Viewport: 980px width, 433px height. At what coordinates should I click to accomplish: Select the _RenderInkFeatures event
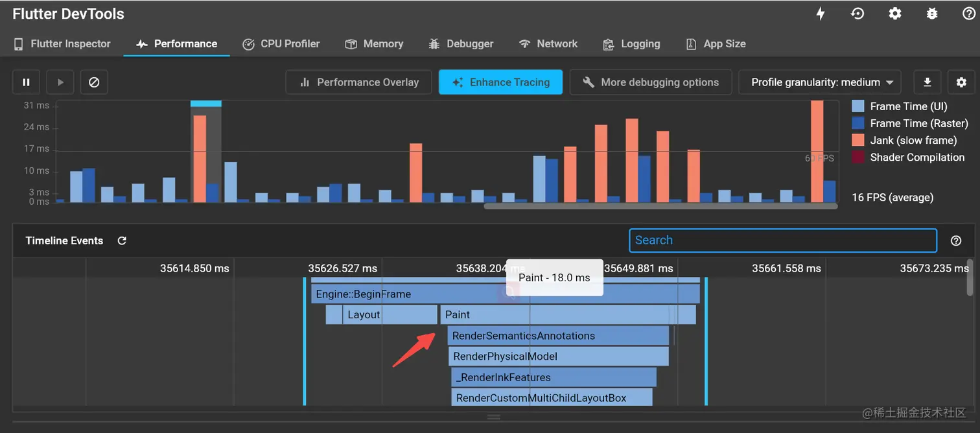pyautogui.click(x=554, y=377)
